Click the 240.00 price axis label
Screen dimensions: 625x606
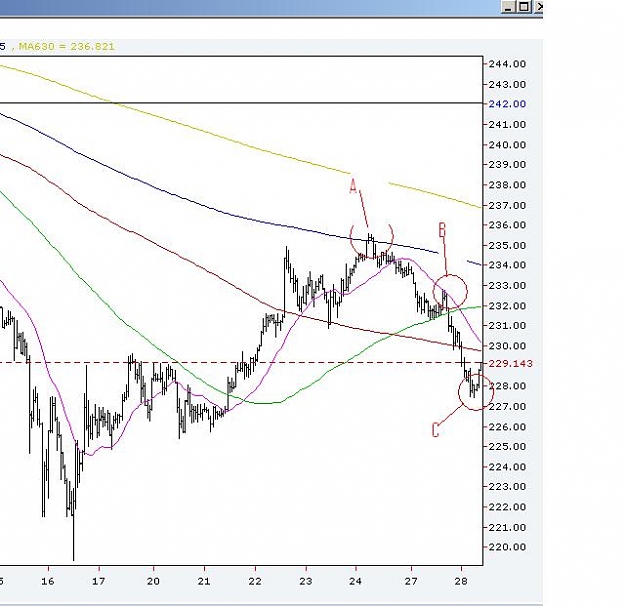[x=507, y=145]
